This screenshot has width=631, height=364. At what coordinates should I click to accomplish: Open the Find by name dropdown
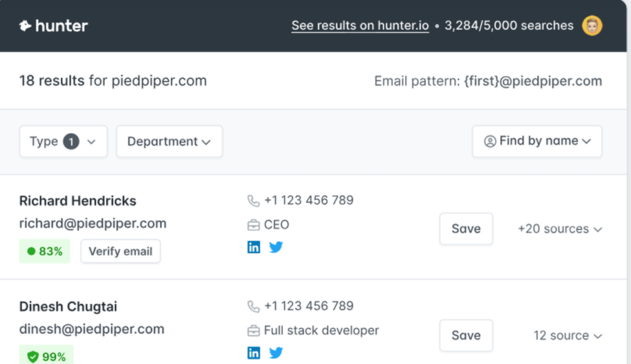537,142
